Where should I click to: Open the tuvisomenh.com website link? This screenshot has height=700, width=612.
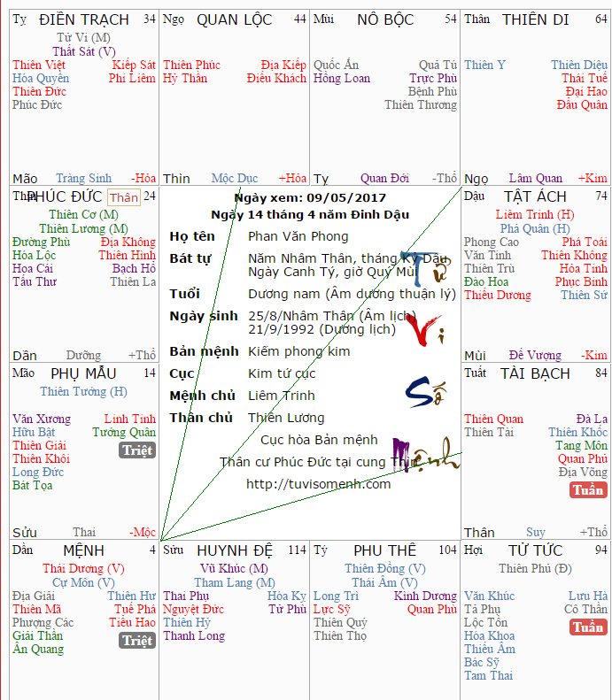[318, 484]
